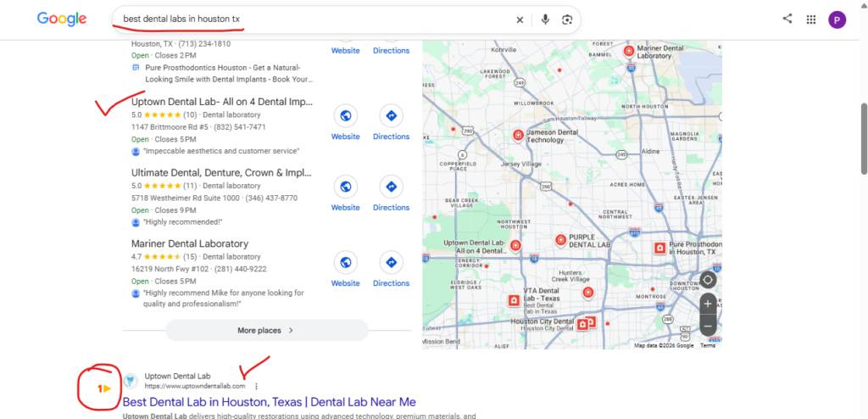Image resolution: width=868 pixels, height=419 pixels.
Task: Click the Directions icon for Mariner Dental Laboratory
Action: tap(391, 262)
